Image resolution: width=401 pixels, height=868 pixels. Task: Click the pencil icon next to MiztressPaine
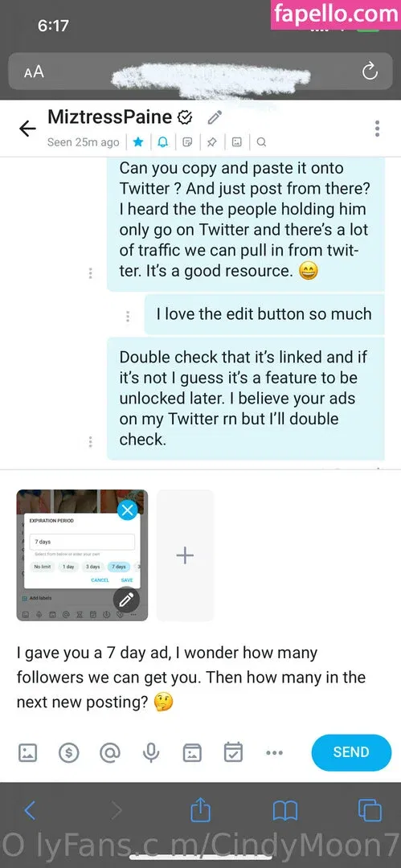coord(215,117)
